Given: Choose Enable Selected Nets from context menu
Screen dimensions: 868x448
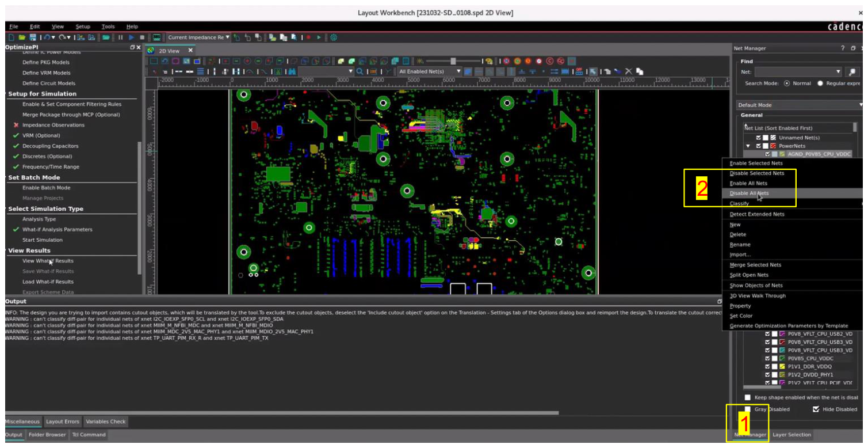Looking at the screenshot, I should [x=756, y=164].
